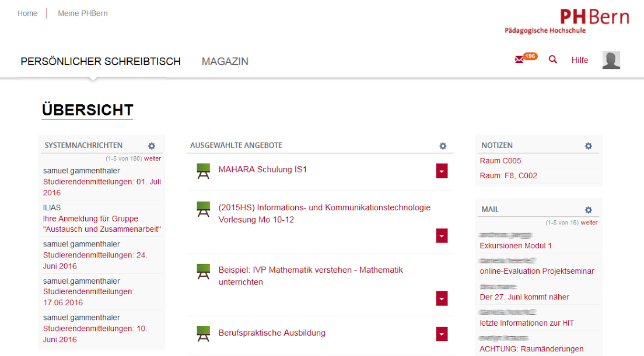Select the PERSÖNLICHER SCHREIBTISCH tab
This screenshot has height=356, width=644.
pyautogui.click(x=100, y=61)
